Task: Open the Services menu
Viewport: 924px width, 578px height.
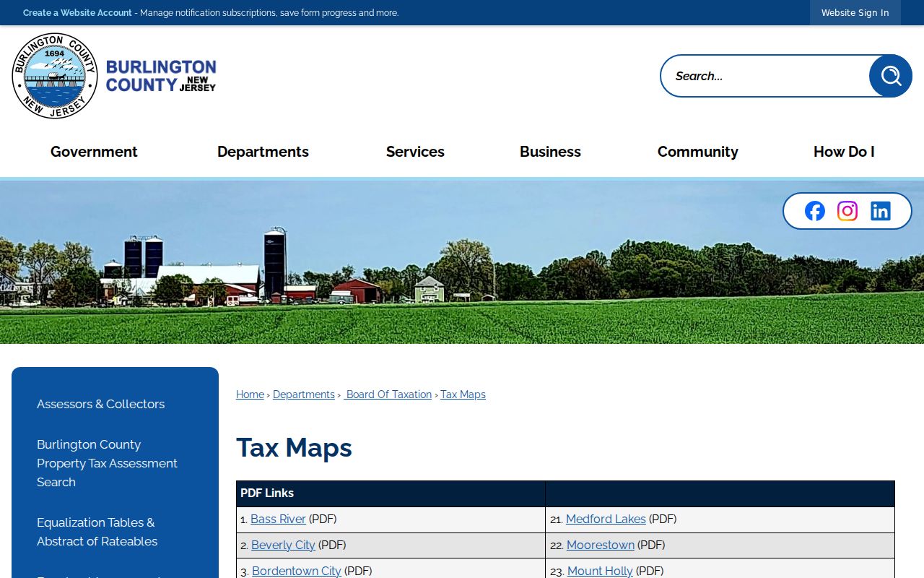Action: point(415,152)
